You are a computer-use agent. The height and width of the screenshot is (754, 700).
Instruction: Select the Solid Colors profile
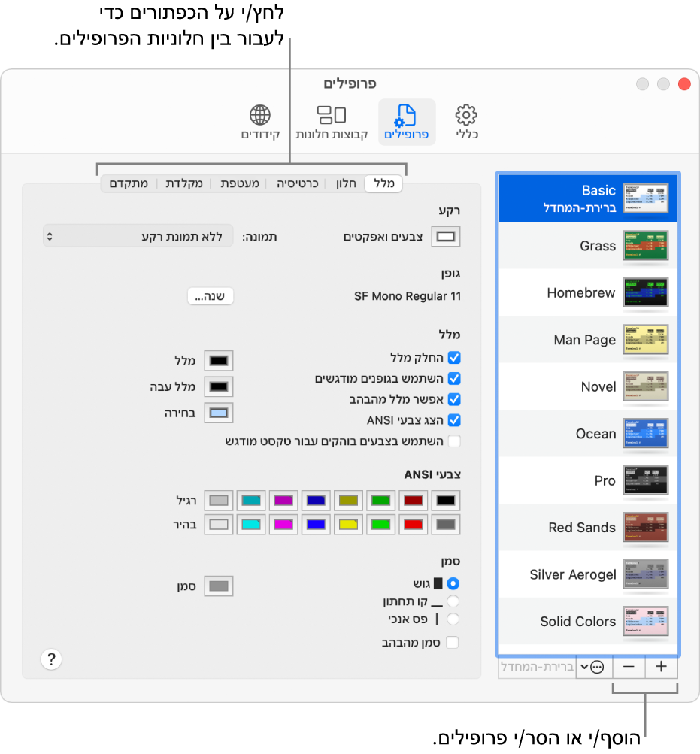click(588, 621)
